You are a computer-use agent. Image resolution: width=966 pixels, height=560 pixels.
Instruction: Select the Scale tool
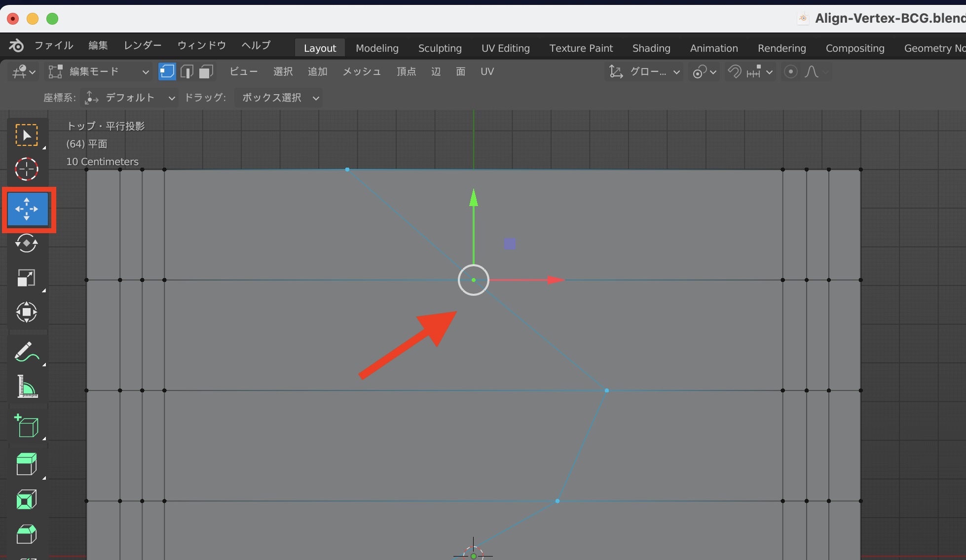[x=27, y=278]
